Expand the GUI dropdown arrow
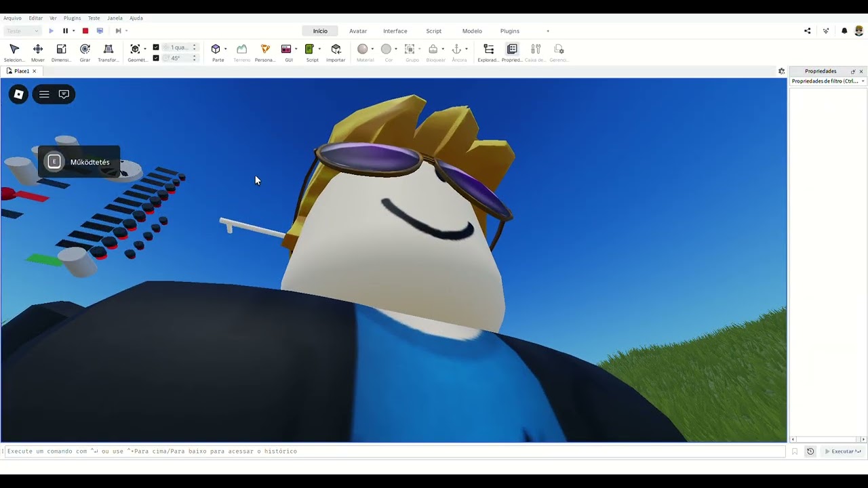Screen dimensions: 868x488 (296, 49)
